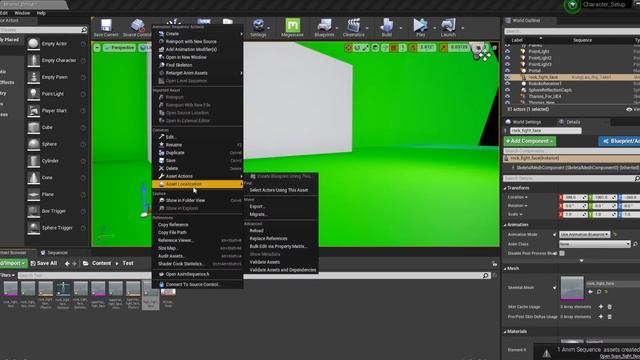The height and width of the screenshot is (360, 640).
Task: Select the Empty Character placement icon
Action: 33,60
